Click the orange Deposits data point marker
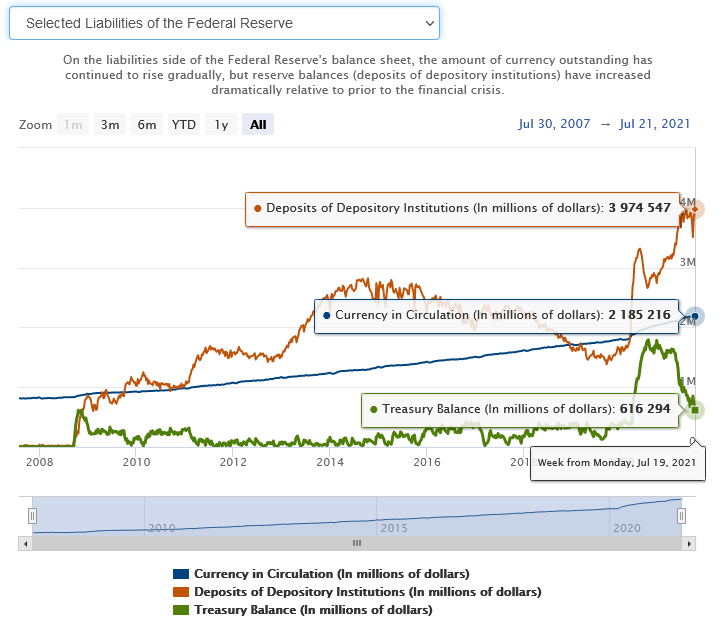Screen dimensions: 728x623 pyautogui.click(x=695, y=209)
